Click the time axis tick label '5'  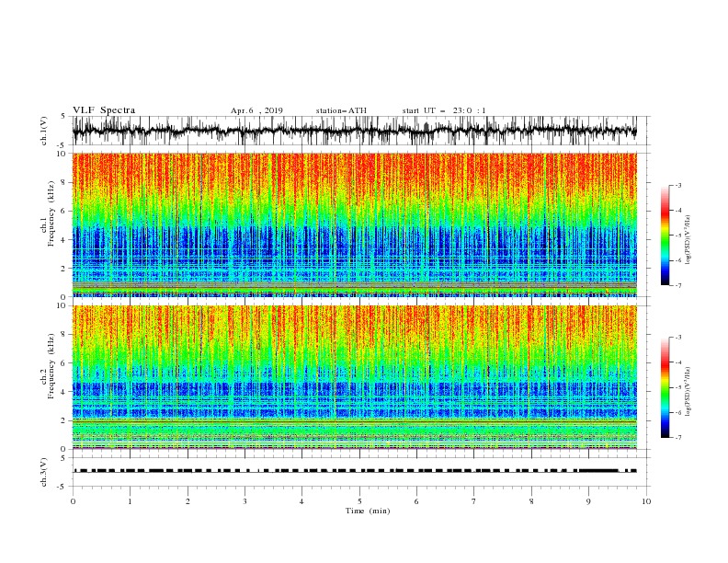(x=359, y=501)
